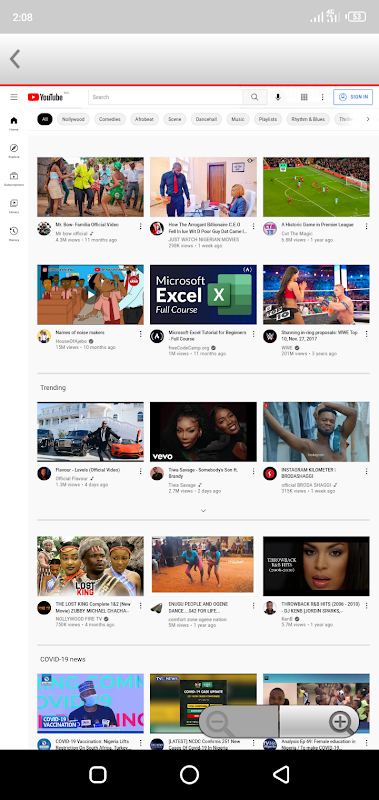Select the Afrobeat filter chip

tap(144, 119)
